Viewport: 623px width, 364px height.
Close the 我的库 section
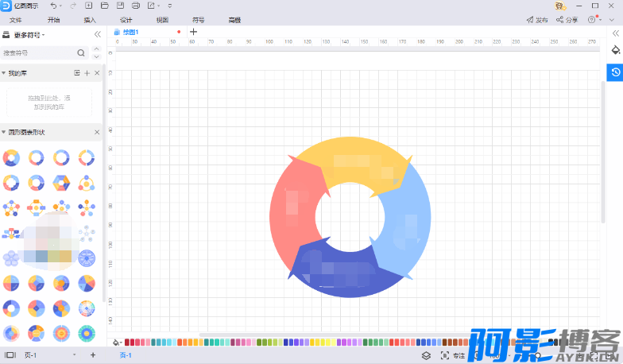(x=97, y=73)
